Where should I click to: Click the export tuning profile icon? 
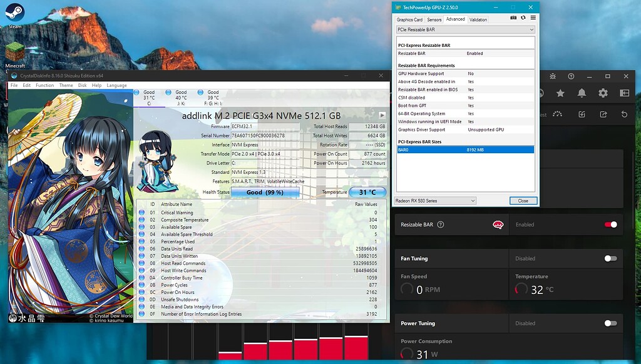(x=603, y=114)
